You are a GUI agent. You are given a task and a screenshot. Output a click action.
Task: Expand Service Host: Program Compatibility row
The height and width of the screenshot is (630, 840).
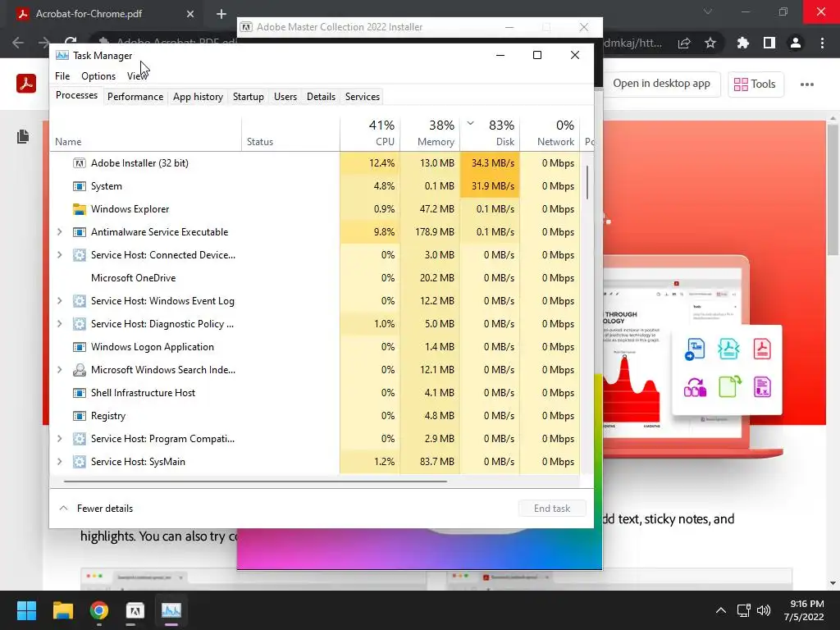click(x=59, y=439)
